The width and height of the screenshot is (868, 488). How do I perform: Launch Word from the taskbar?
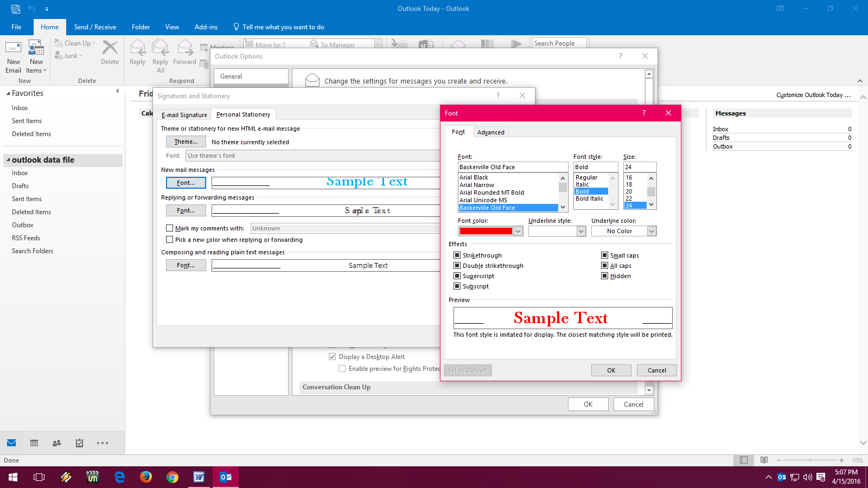pos(199,477)
